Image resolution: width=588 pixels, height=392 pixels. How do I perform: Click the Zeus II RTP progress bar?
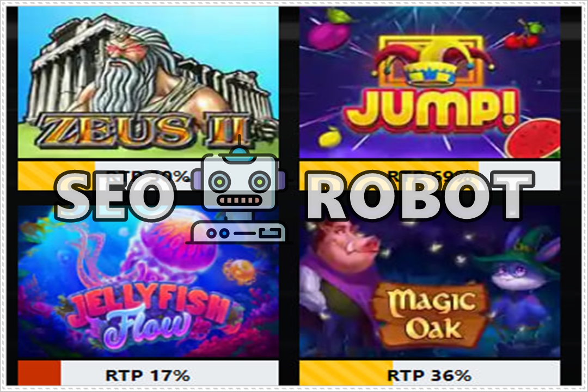(x=148, y=175)
